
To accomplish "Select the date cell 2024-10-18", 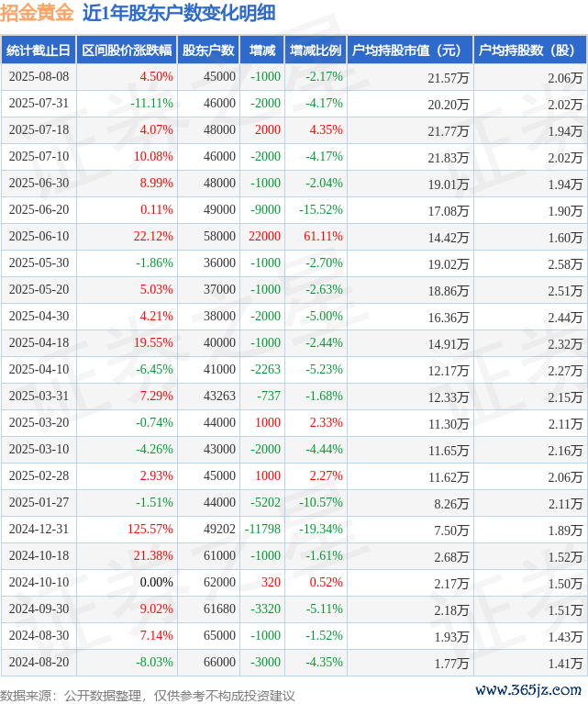I will 39,556.
